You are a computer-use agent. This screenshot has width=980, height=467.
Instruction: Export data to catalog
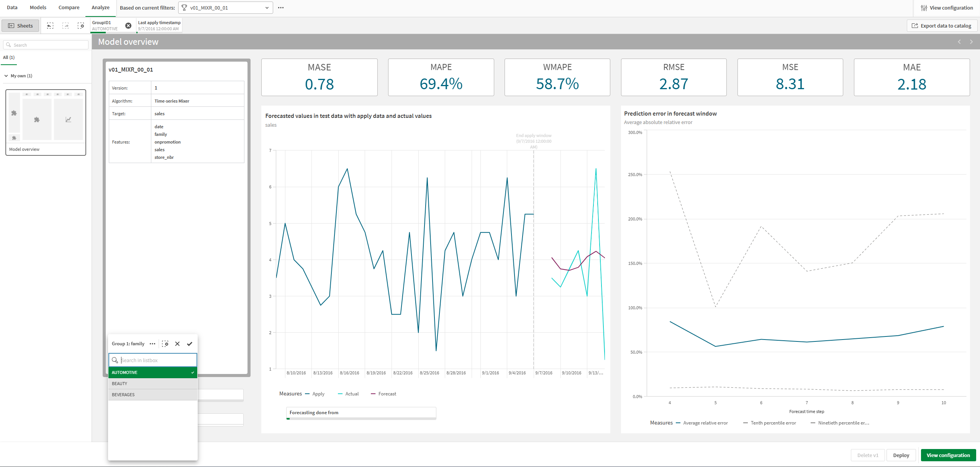941,26
